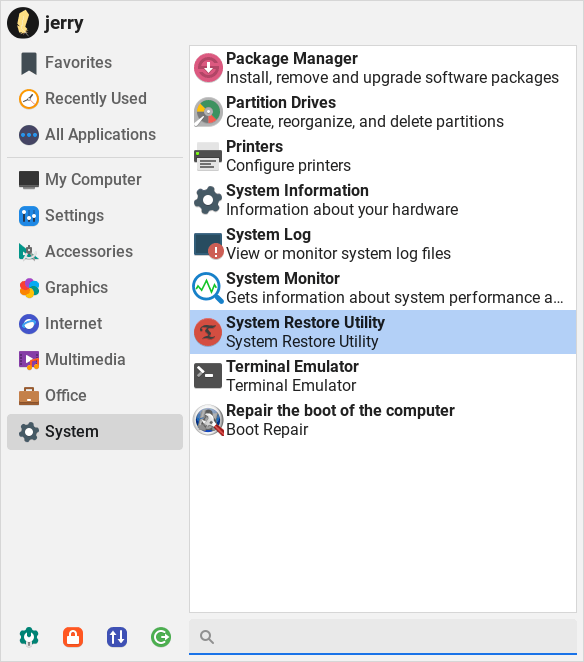The height and width of the screenshot is (662, 584).
Task: Launch Boot Repair icon
Action: 208,420
